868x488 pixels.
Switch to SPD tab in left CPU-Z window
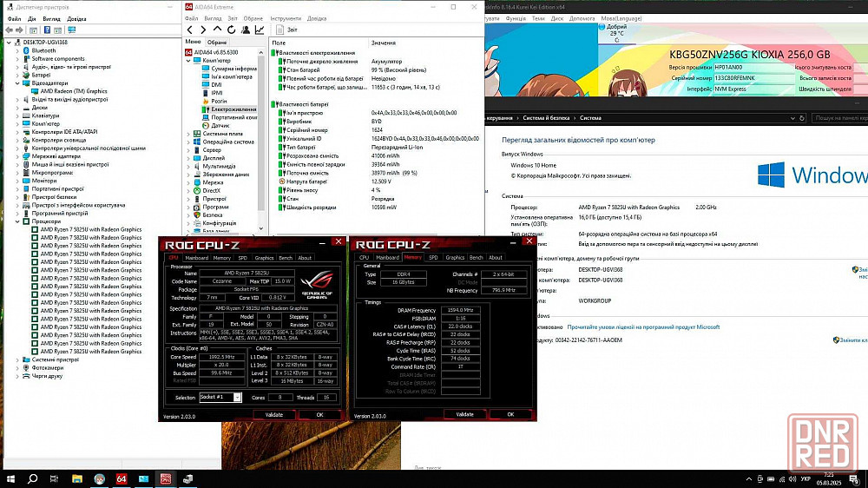(242, 258)
